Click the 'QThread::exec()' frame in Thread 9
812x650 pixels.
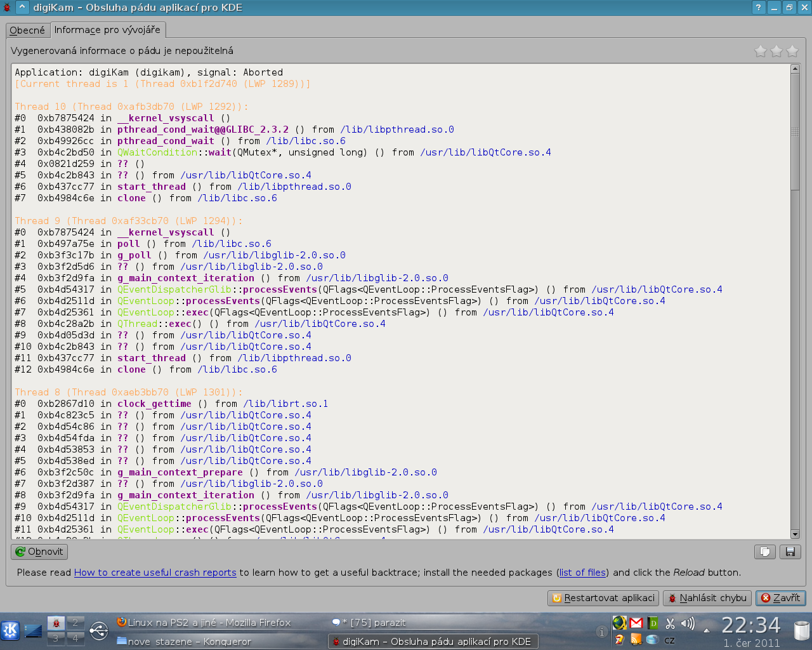click(200, 324)
